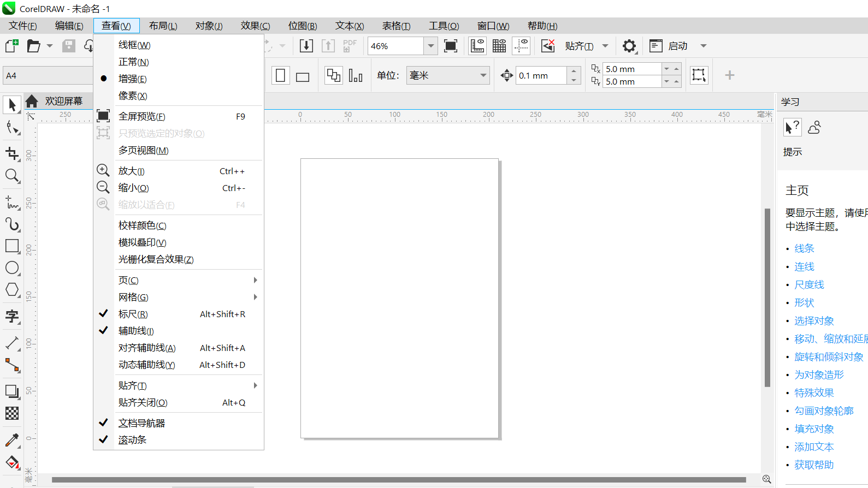The image size is (868, 488).
Task: Select the Text tool
Action: click(12, 316)
